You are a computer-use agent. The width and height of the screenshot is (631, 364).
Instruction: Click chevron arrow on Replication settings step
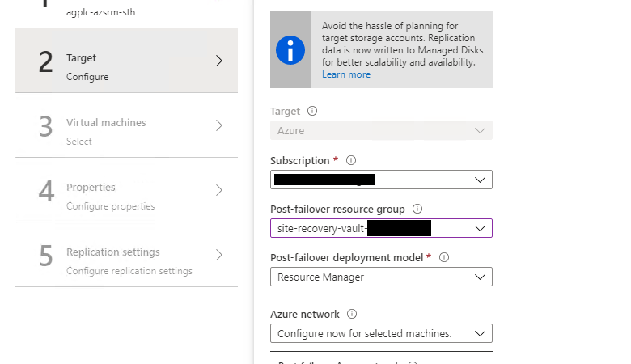(x=218, y=255)
